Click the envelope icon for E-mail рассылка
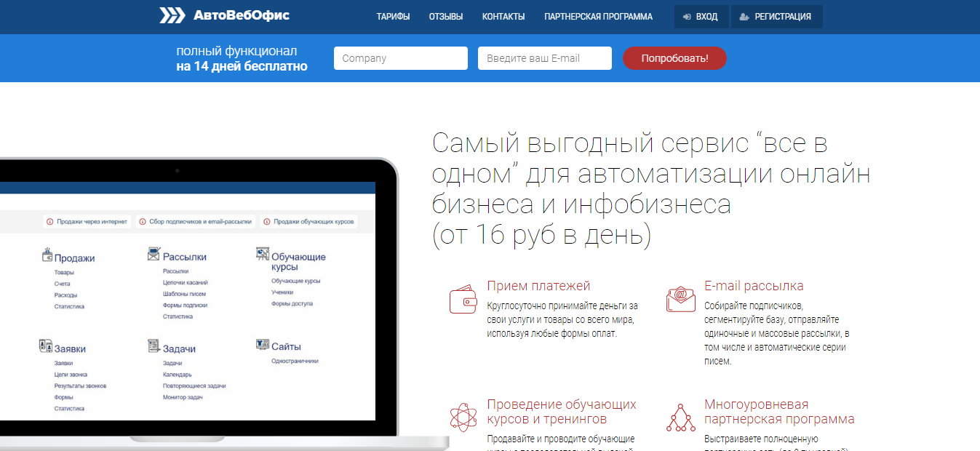This screenshot has width=980, height=451. [x=681, y=299]
